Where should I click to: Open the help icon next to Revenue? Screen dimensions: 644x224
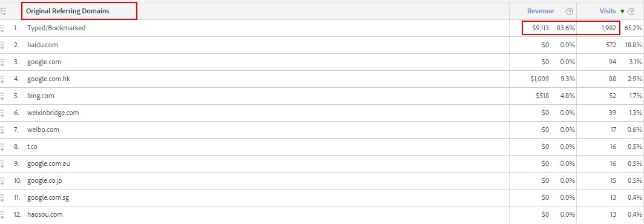[569, 12]
